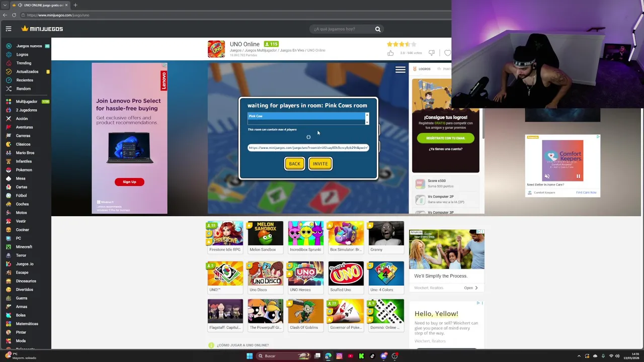This screenshot has height=362, width=644.
Task: Open the Score x500 achievement row
Action: tap(447, 184)
